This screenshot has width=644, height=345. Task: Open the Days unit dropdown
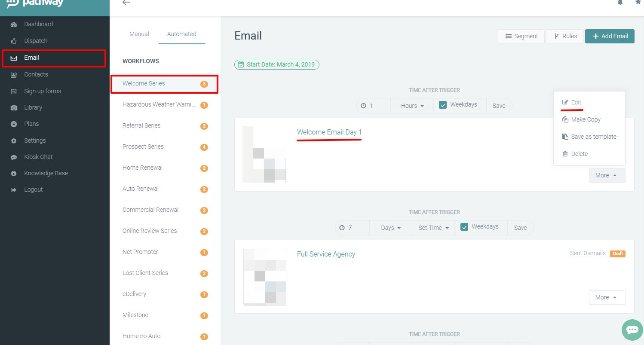tap(390, 228)
